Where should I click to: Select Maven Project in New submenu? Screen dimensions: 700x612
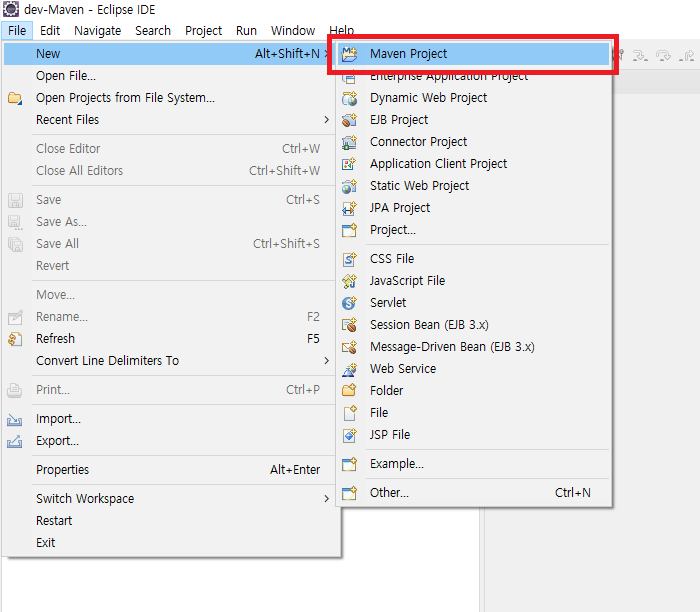tap(474, 54)
